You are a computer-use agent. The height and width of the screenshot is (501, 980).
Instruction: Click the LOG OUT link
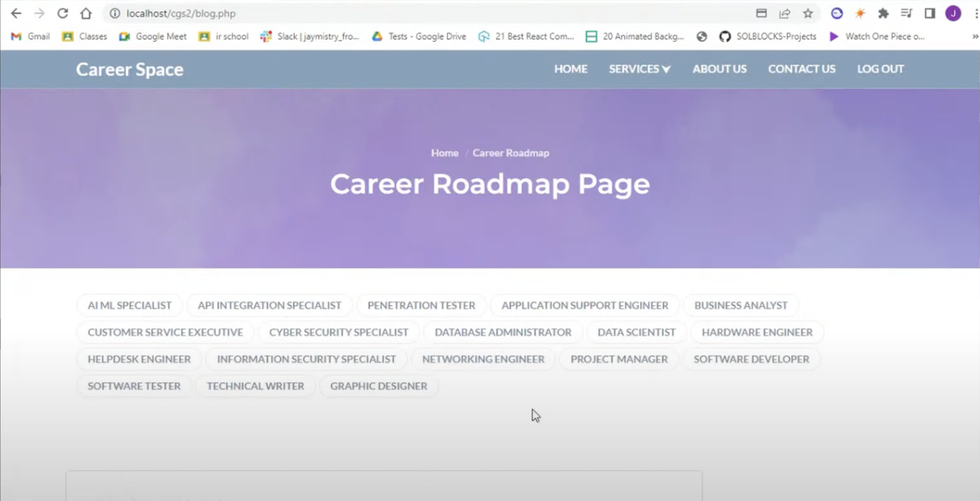coord(880,69)
